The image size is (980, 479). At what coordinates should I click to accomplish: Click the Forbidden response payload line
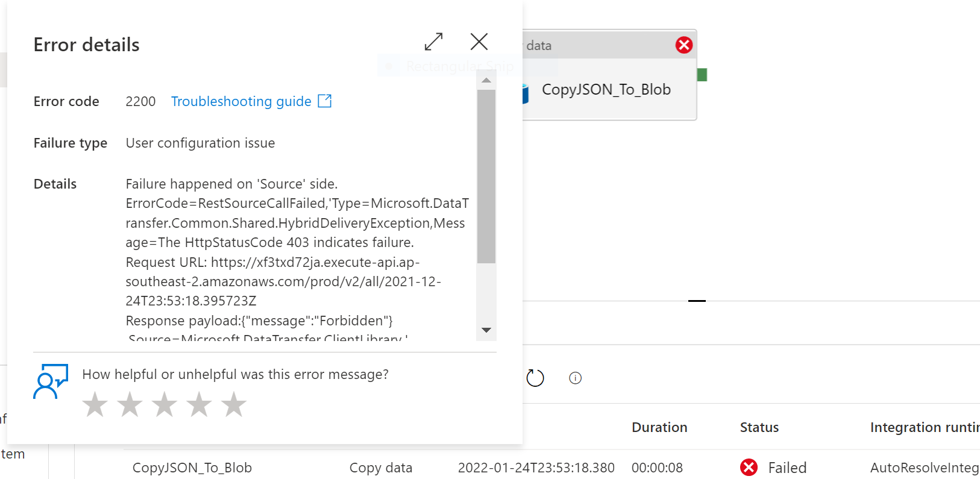[x=259, y=321]
